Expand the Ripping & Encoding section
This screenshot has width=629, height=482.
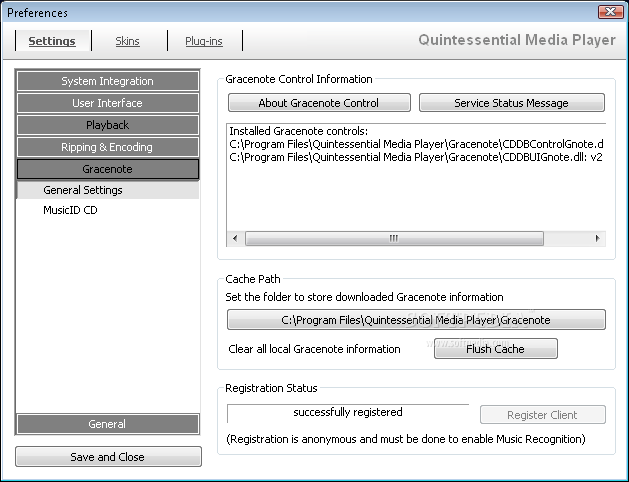click(108, 147)
